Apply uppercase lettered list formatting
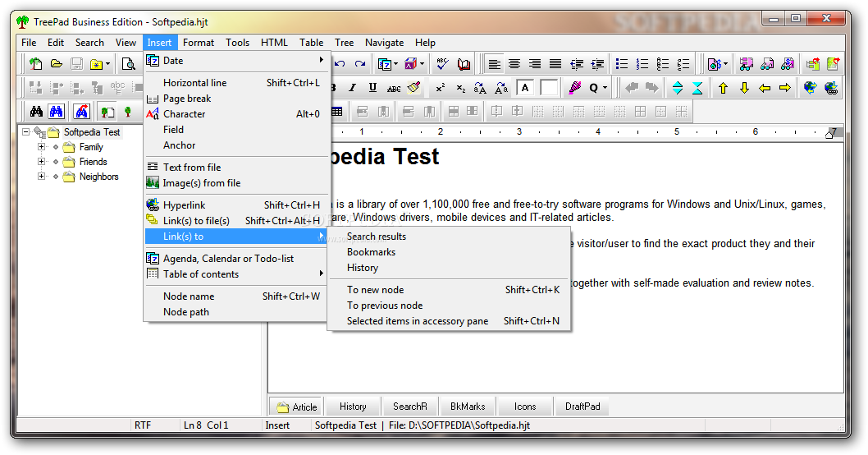Viewport: 868px width, 455px height. (663, 64)
